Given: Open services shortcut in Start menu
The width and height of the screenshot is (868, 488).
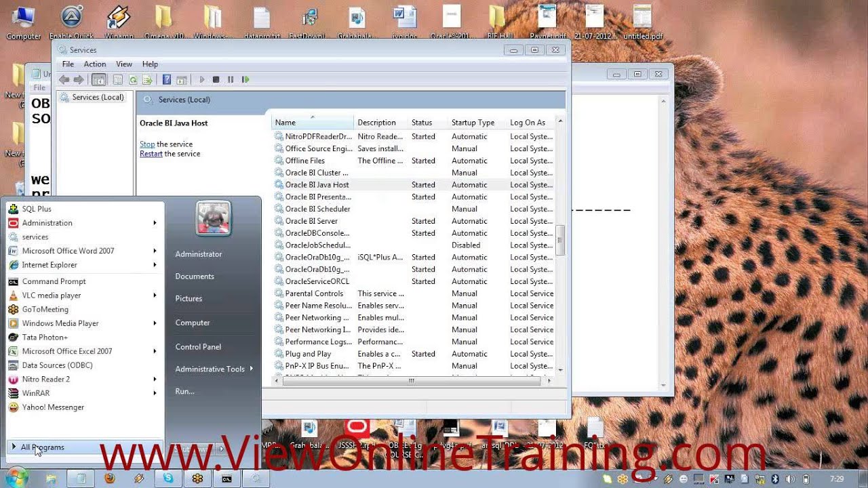Looking at the screenshot, I should [85, 237].
